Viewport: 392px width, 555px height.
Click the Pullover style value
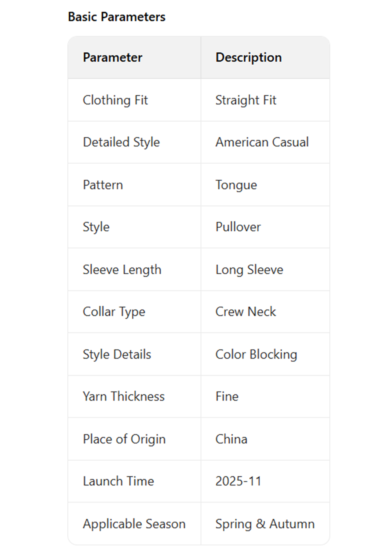pos(238,227)
